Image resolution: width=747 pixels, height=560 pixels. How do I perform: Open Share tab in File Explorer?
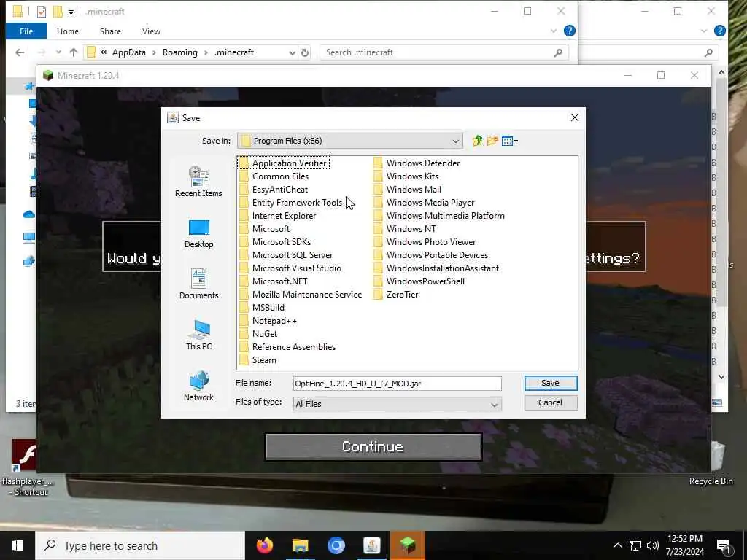[x=110, y=31]
